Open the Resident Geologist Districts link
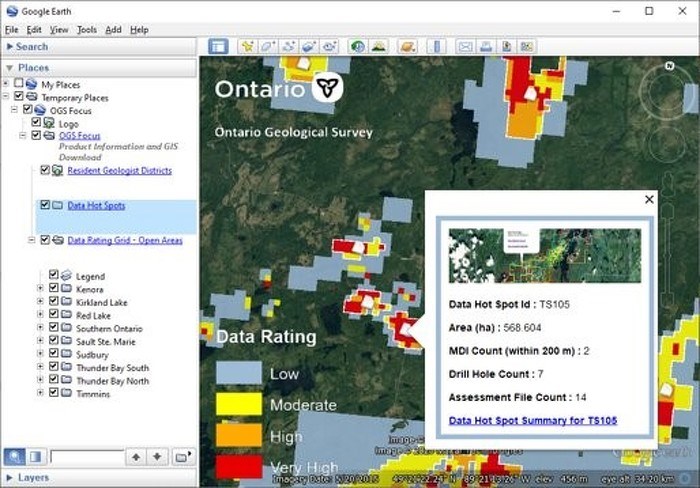This screenshot has height=488, width=700. point(120,171)
